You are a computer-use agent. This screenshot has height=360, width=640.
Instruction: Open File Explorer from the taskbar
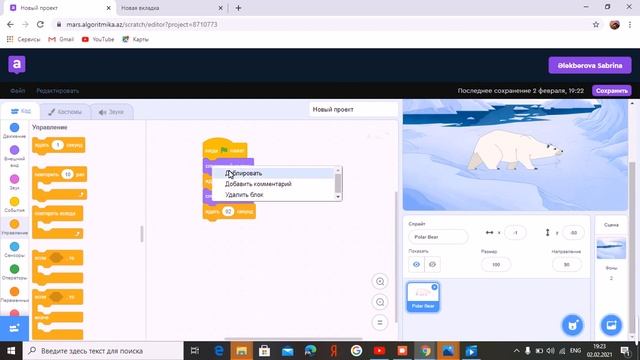pos(241,351)
